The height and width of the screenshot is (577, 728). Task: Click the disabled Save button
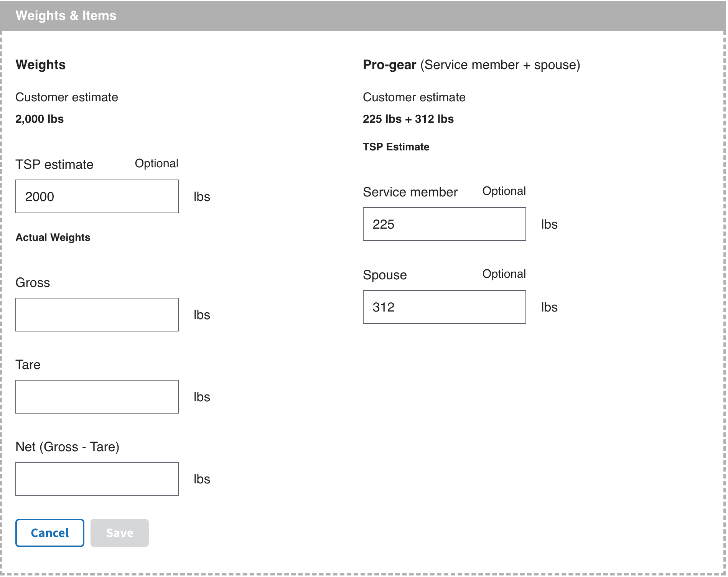[120, 533]
